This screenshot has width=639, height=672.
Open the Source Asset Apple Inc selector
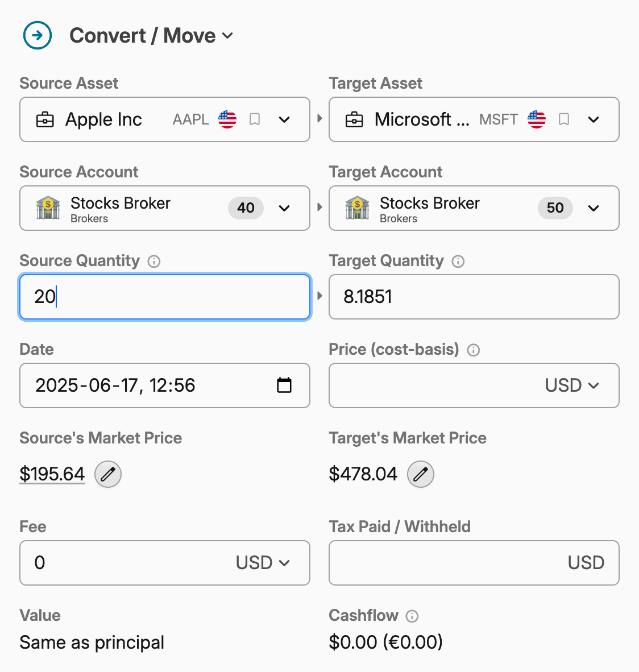(x=164, y=119)
